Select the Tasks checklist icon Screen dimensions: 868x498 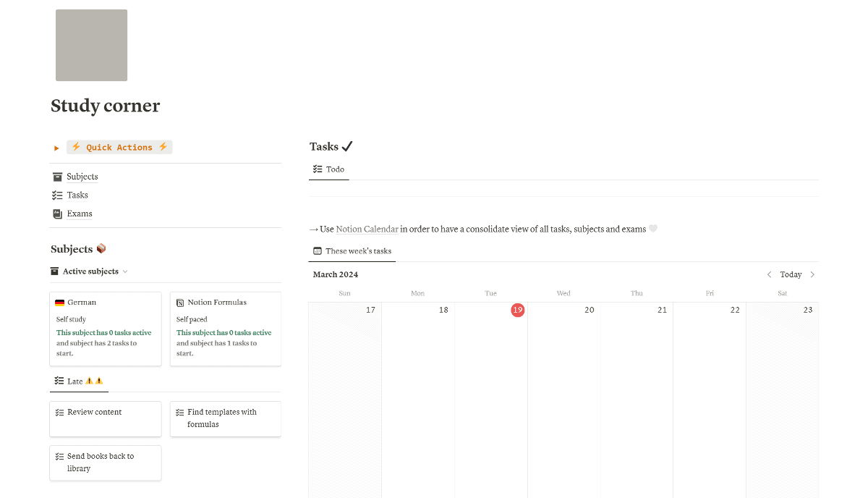point(57,195)
